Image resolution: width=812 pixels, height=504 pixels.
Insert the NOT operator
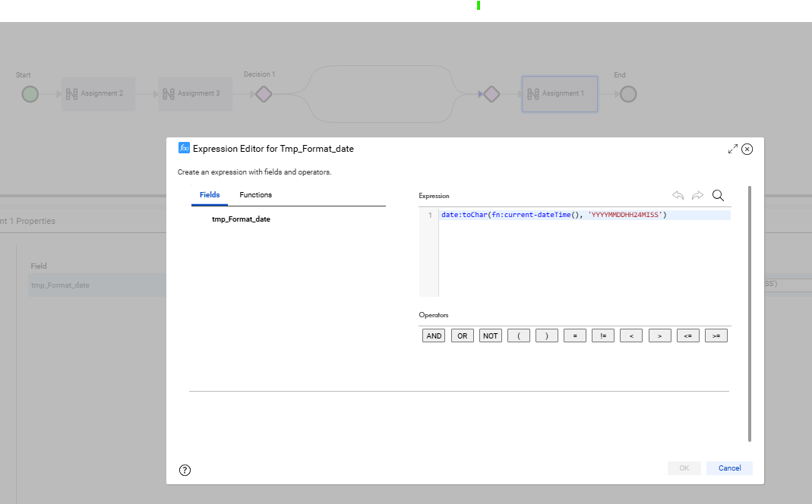[x=491, y=335]
